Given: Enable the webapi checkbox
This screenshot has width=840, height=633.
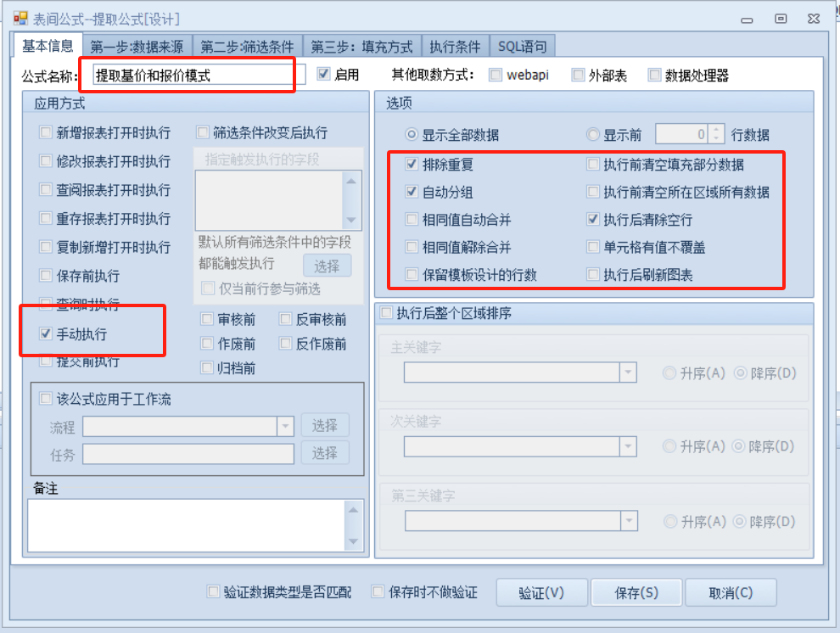Looking at the screenshot, I should (x=496, y=75).
